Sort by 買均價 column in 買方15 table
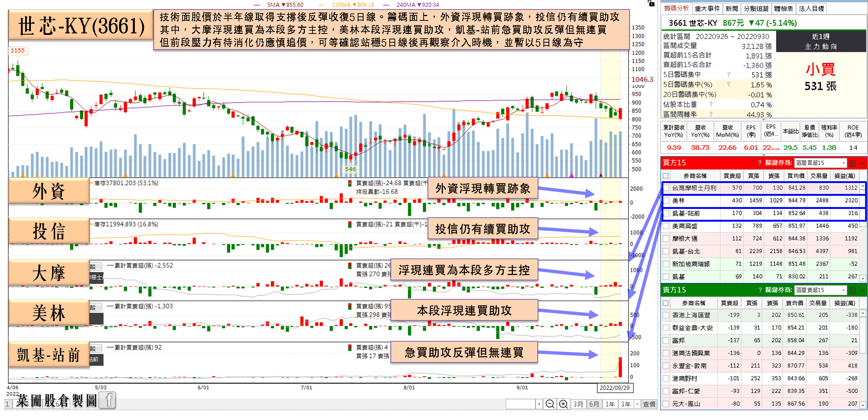Viewport: 868px width, 420px height. click(x=796, y=176)
